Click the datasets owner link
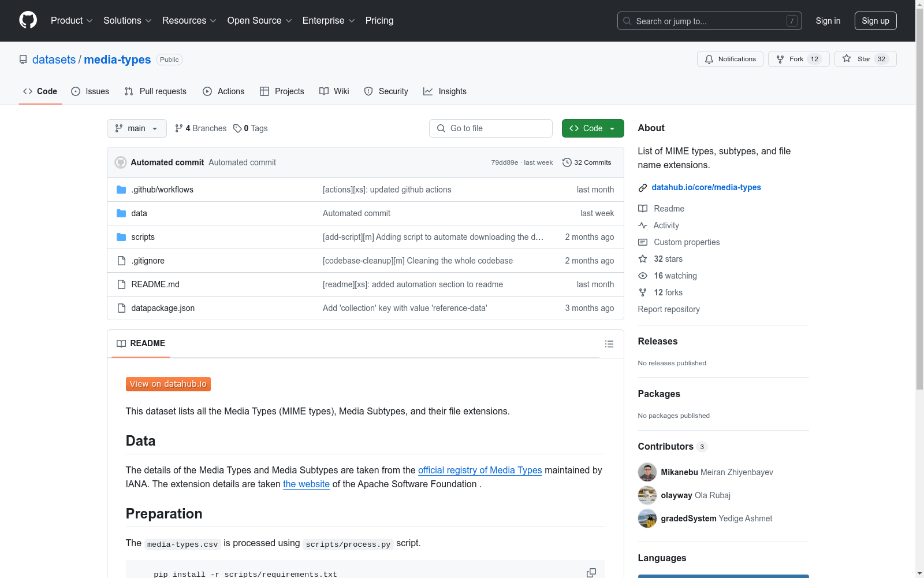The image size is (924, 578). pyautogui.click(x=54, y=60)
